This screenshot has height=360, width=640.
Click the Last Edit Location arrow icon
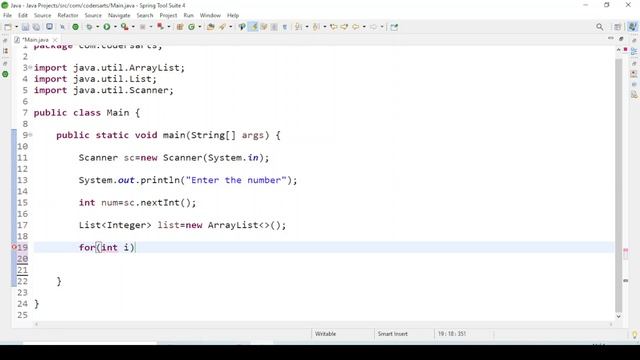click(x=333, y=27)
